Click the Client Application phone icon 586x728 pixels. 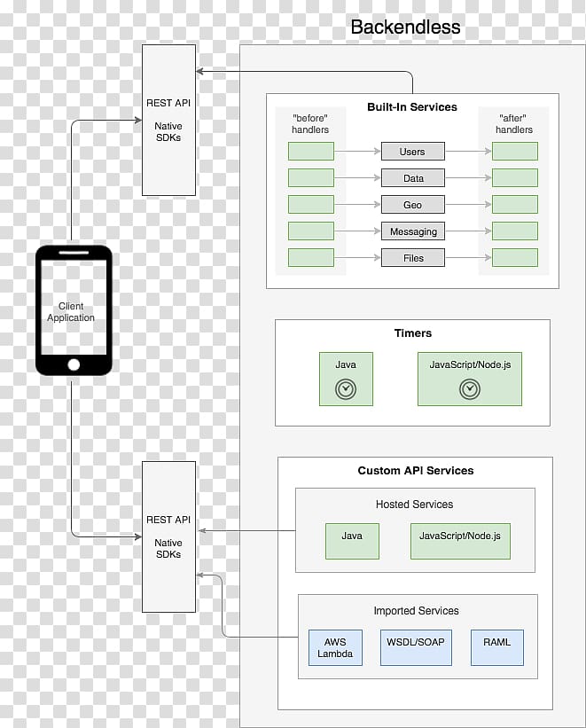(x=74, y=310)
